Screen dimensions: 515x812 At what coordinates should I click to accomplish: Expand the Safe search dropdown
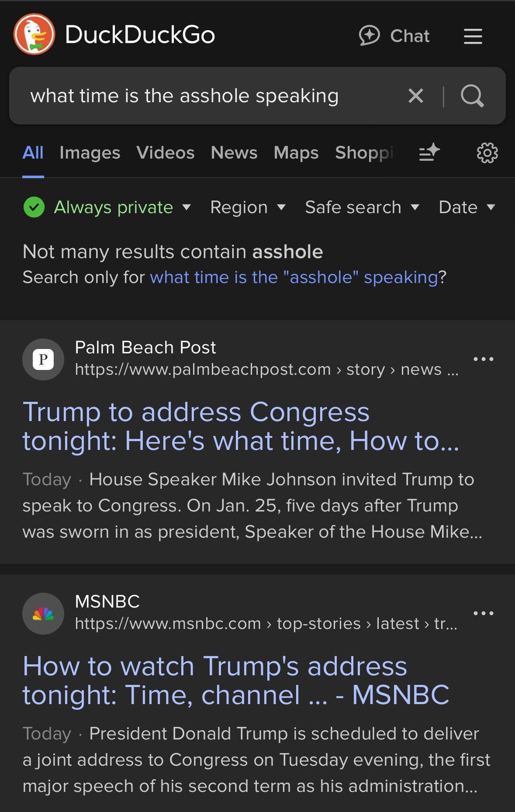coord(362,207)
